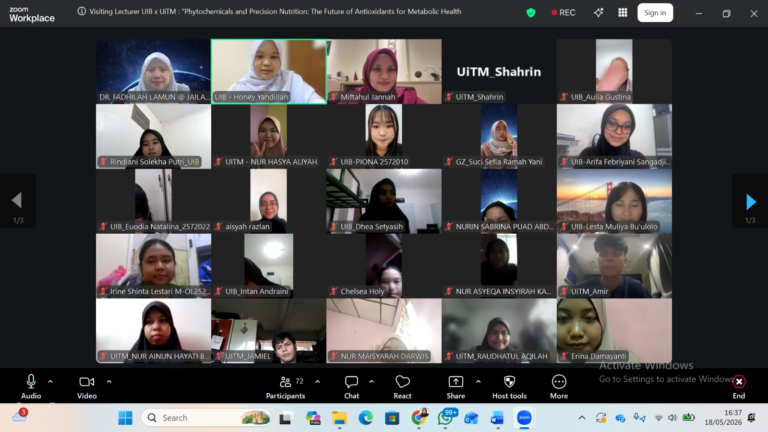Expand the share options caret
Screen dimensions: 768x432
(478, 382)
